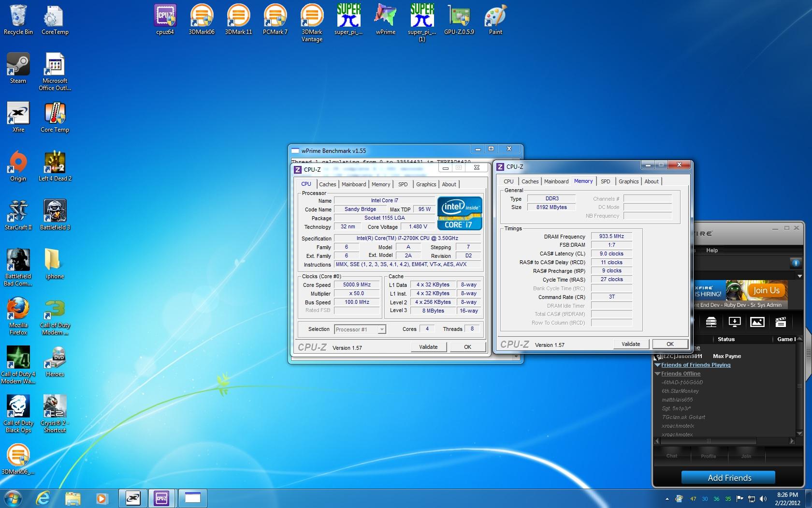Launch PCMark 7 desktop shortcut
The image size is (812, 508).
[275, 19]
